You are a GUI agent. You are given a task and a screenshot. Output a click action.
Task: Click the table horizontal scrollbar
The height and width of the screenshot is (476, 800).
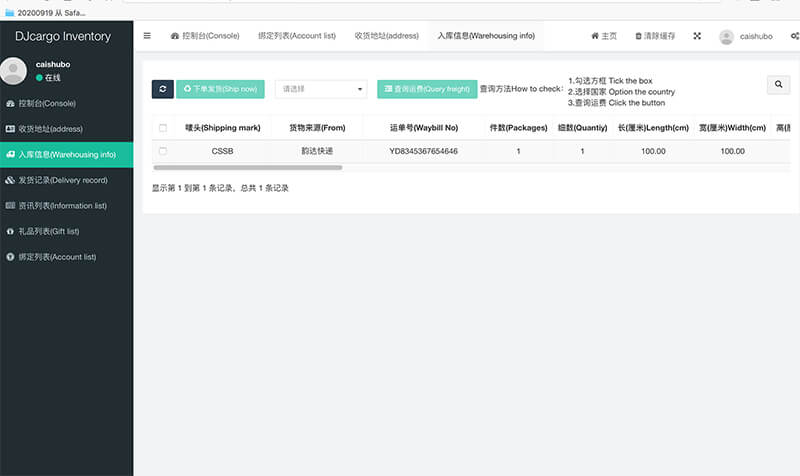tap(248, 167)
